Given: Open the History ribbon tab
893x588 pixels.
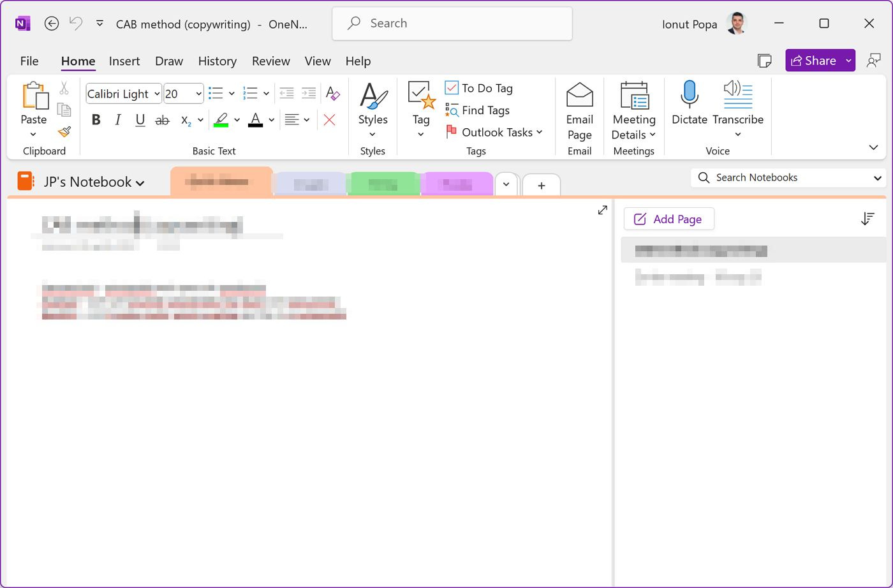Looking at the screenshot, I should (218, 61).
